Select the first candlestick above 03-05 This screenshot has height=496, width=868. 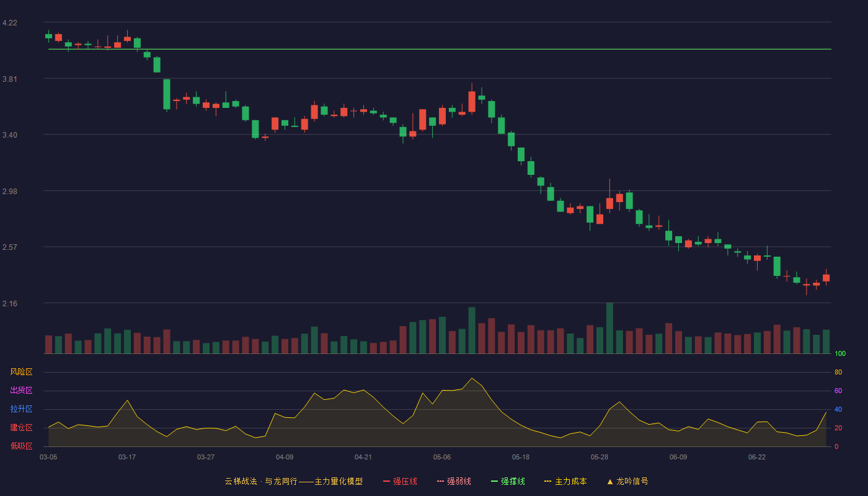click(x=48, y=36)
